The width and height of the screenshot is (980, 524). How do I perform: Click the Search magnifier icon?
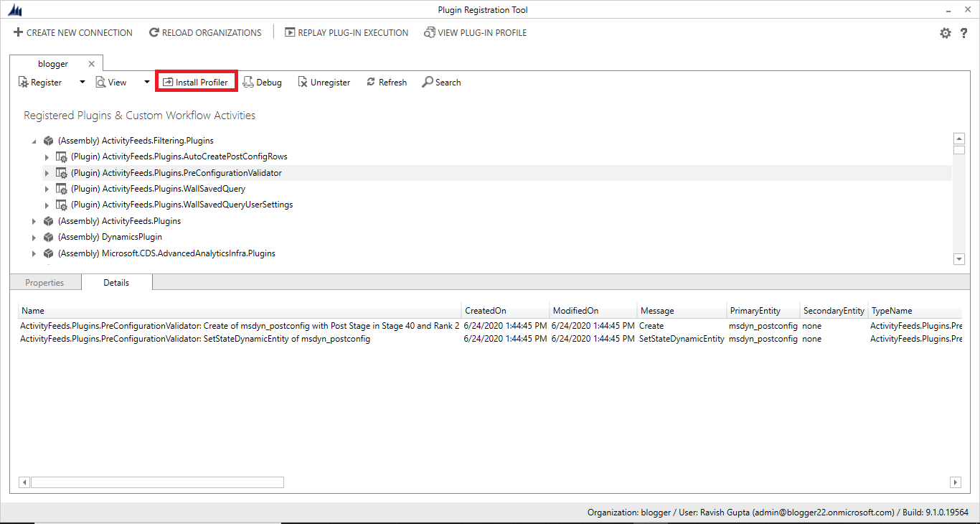tap(428, 83)
